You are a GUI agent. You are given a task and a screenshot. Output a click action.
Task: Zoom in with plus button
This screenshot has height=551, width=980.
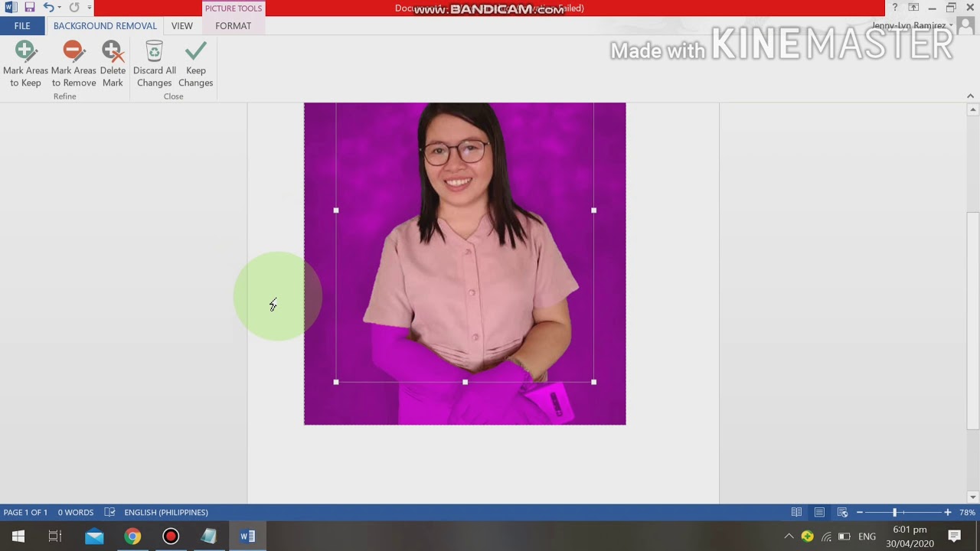948,512
